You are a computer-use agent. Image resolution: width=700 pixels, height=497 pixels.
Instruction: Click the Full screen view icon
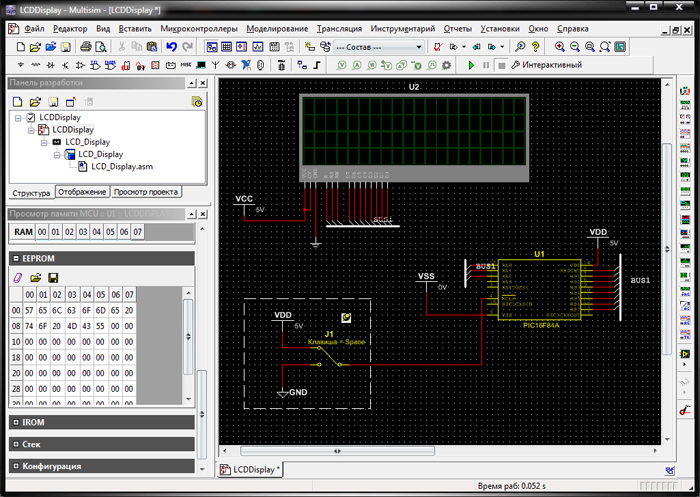point(620,46)
